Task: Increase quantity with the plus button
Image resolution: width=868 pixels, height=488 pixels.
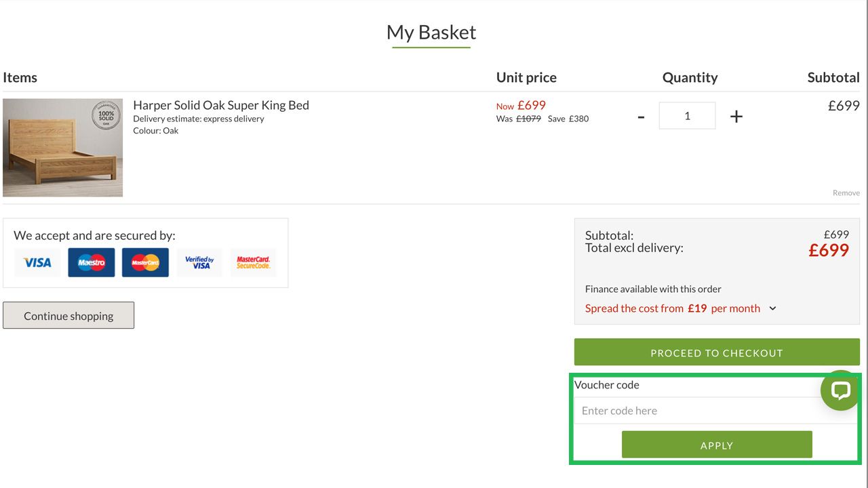Action: tap(736, 117)
